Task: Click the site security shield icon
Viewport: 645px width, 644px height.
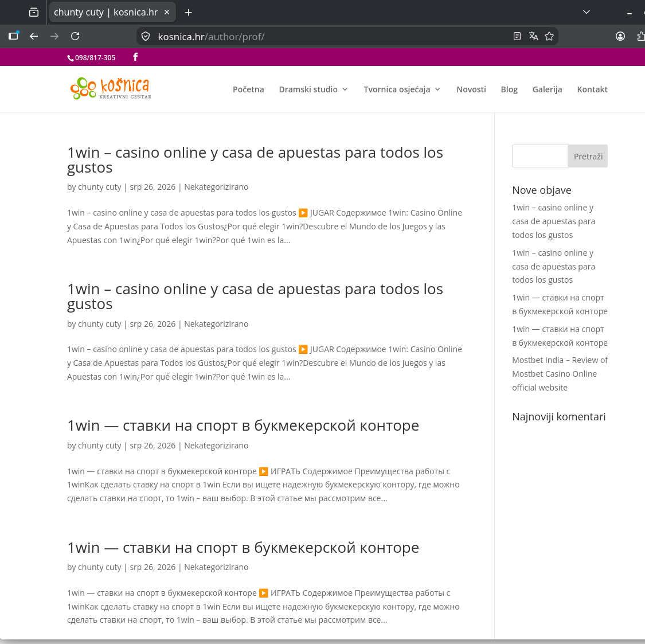Action: (x=146, y=36)
